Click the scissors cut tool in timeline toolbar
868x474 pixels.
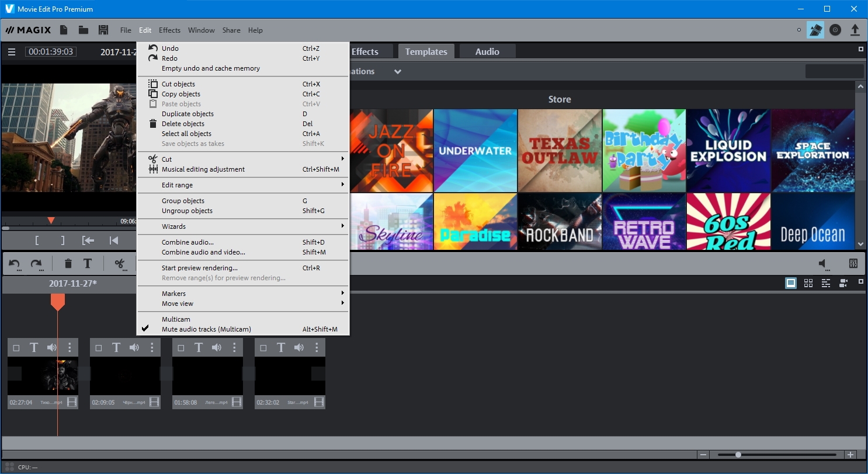point(120,264)
